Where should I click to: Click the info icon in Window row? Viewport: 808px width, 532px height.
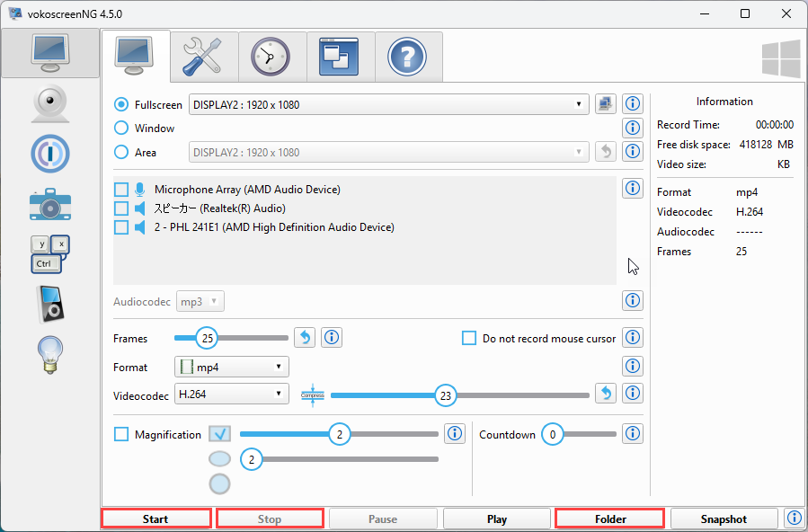[632, 128]
